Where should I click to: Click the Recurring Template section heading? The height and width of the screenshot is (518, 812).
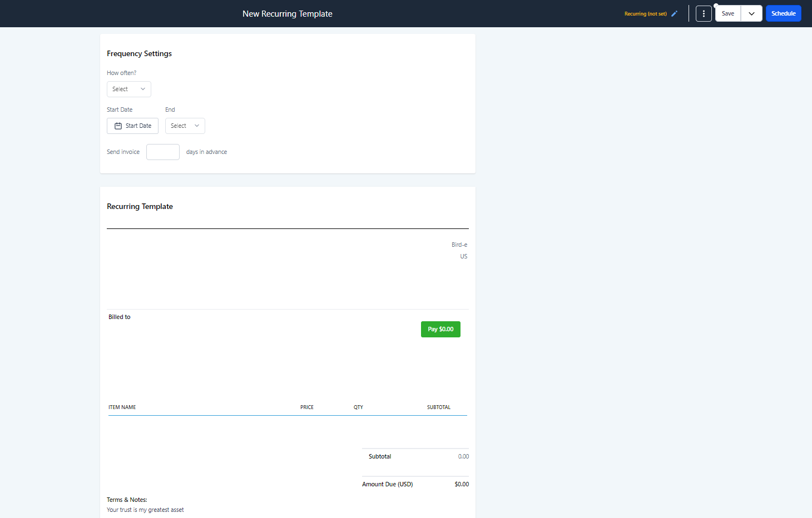(x=140, y=206)
